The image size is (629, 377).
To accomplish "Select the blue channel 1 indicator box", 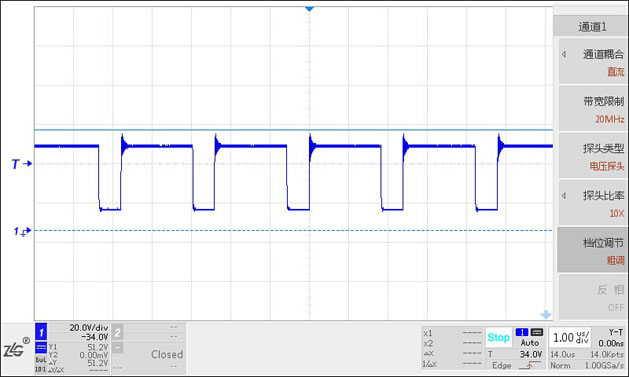I will (41, 332).
